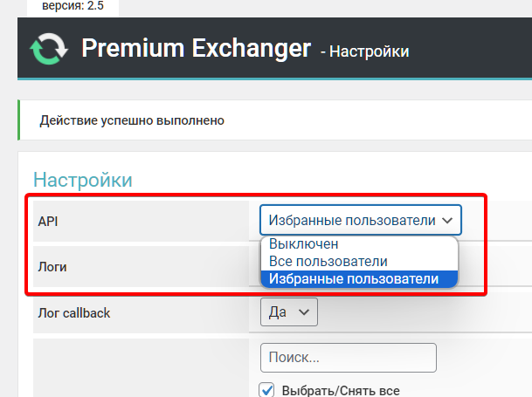Open the Лог callback dropdown set to Да
Screen dimensions: 532x397
point(288,311)
